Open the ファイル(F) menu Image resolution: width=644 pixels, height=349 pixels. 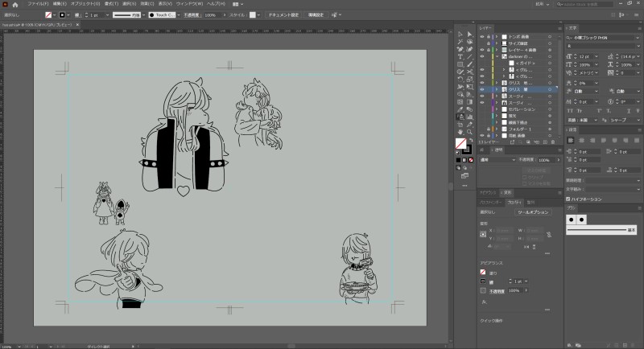[38, 4]
